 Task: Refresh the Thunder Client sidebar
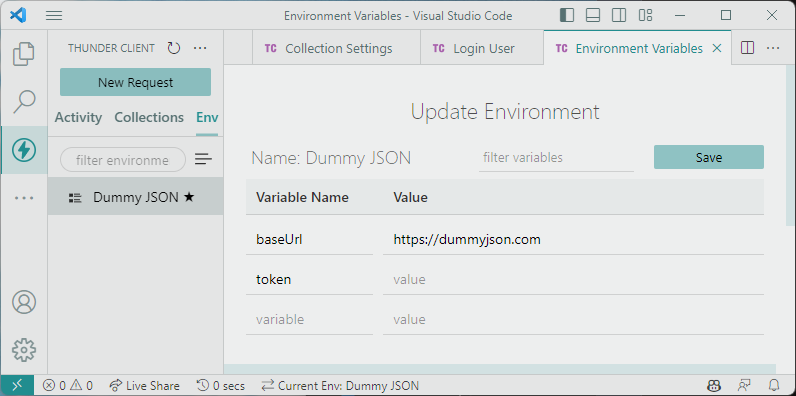point(174,48)
